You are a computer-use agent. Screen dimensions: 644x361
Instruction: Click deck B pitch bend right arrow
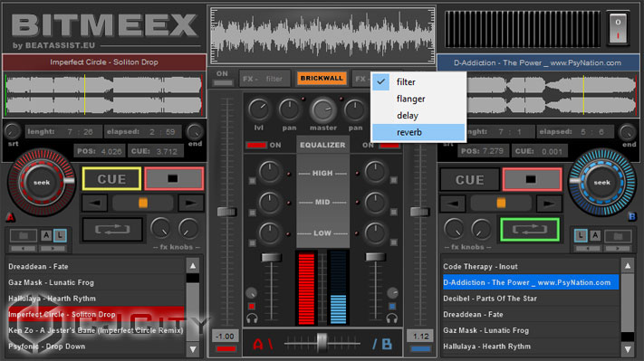[x=548, y=204]
